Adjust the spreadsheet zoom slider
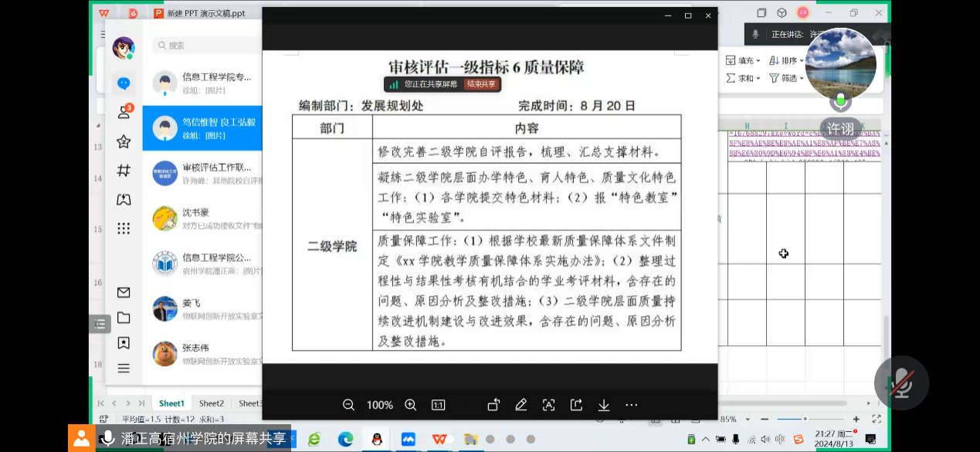Image resolution: width=980 pixels, height=452 pixels. pos(805,419)
